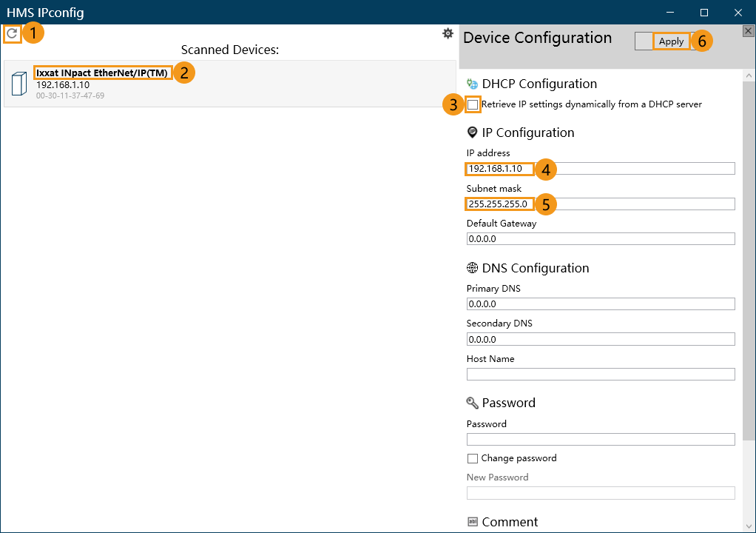Close the Device Configuration panel
This screenshot has height=533, width=756.
point(748,30)
